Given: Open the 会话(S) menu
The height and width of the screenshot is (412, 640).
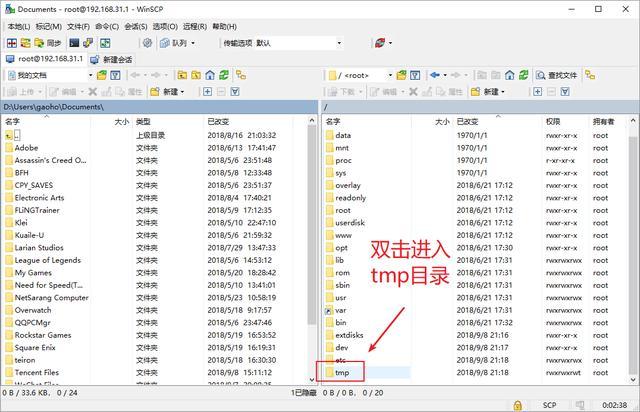Looking at the screenshot, I should [x=136, y=27].
